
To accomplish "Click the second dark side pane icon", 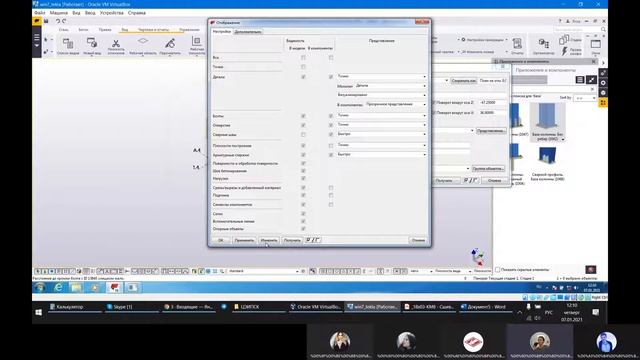I will [603, 83].
